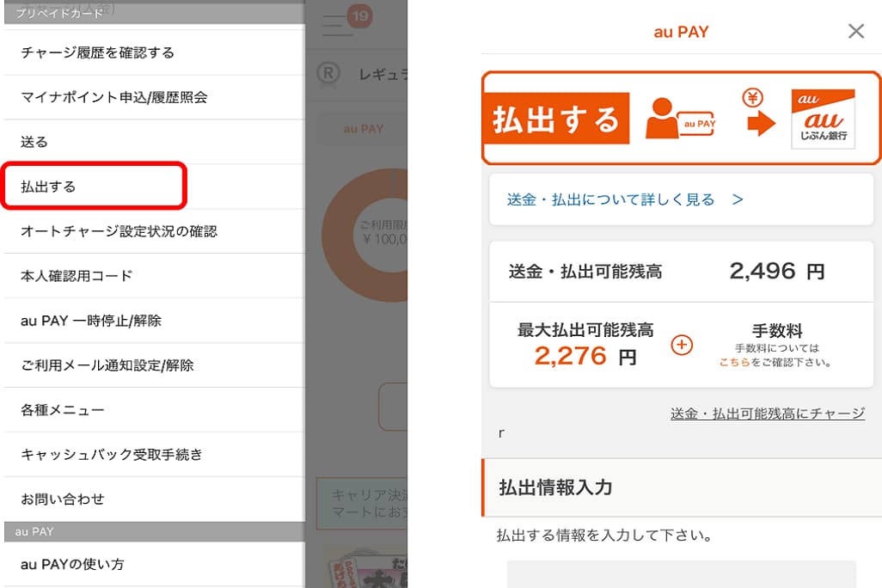The image size is (882, 588).
Task: Click the yen arrow transfer icon
Action: [758, 113]
